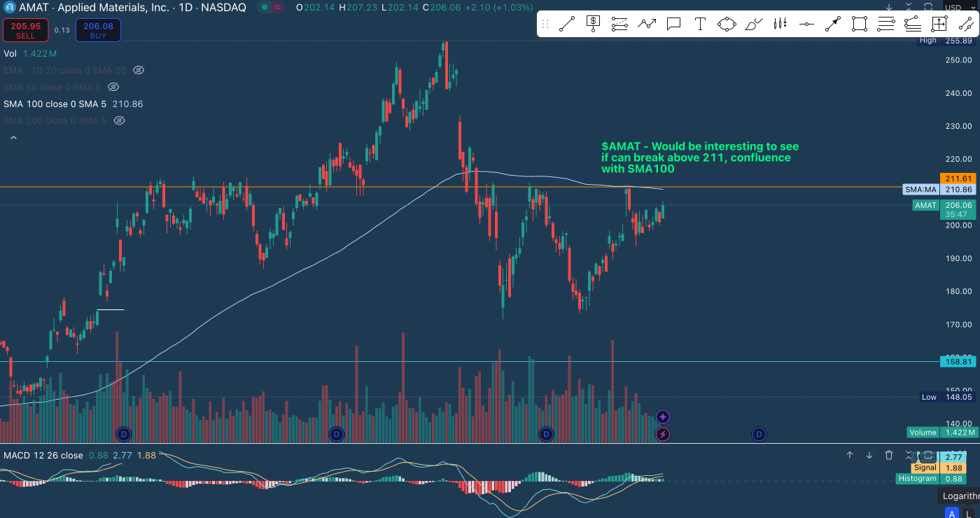Select the Trend Line drawing tool
The height and width of the screenshot is (518, 980).
[567, 24]
